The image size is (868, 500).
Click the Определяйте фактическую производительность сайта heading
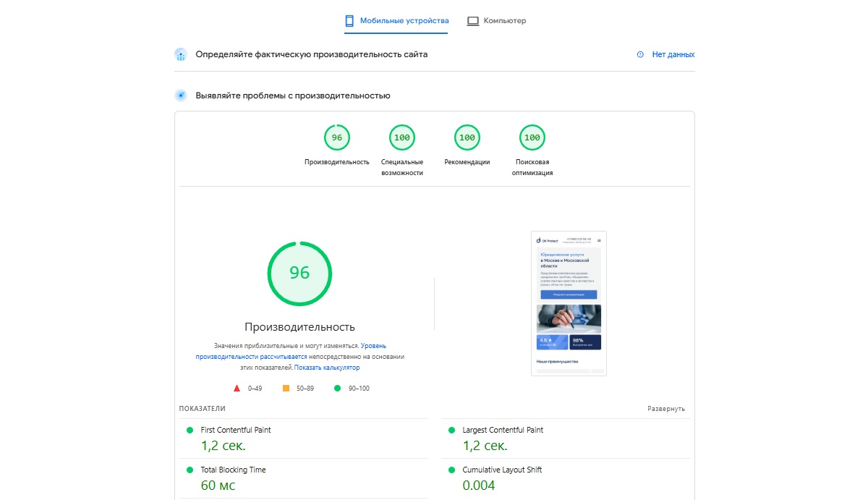[x=311, y=54]
